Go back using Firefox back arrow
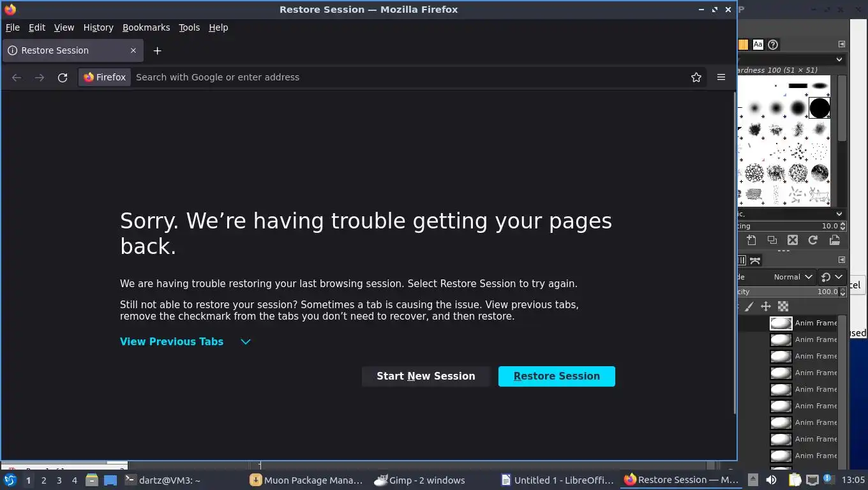 (17, 77)
